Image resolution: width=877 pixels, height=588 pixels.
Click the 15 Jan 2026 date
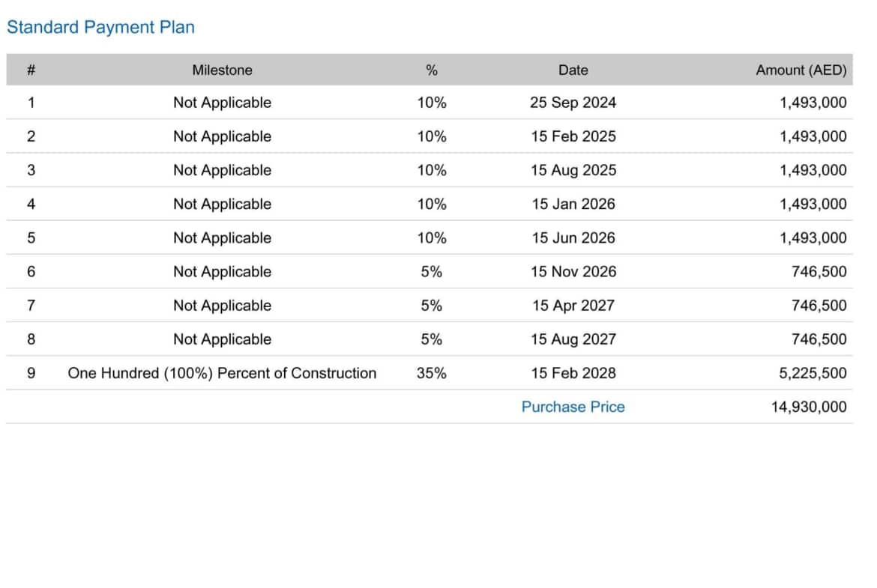573,204
